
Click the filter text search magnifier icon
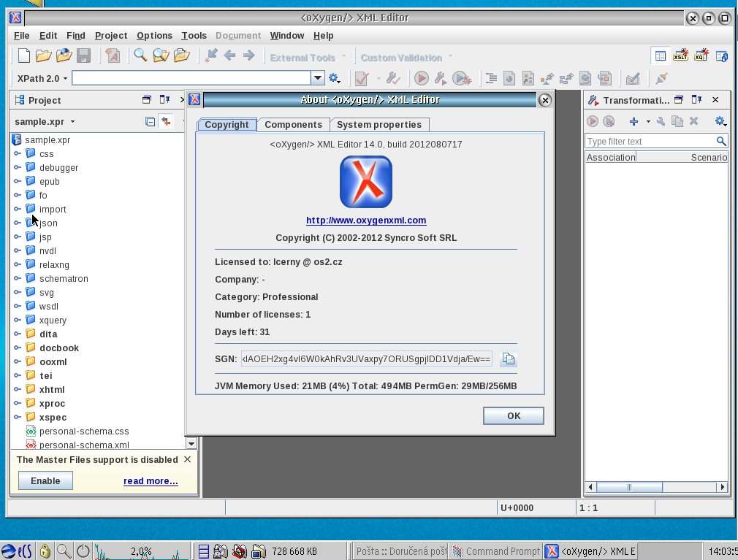tap(721, 141)
